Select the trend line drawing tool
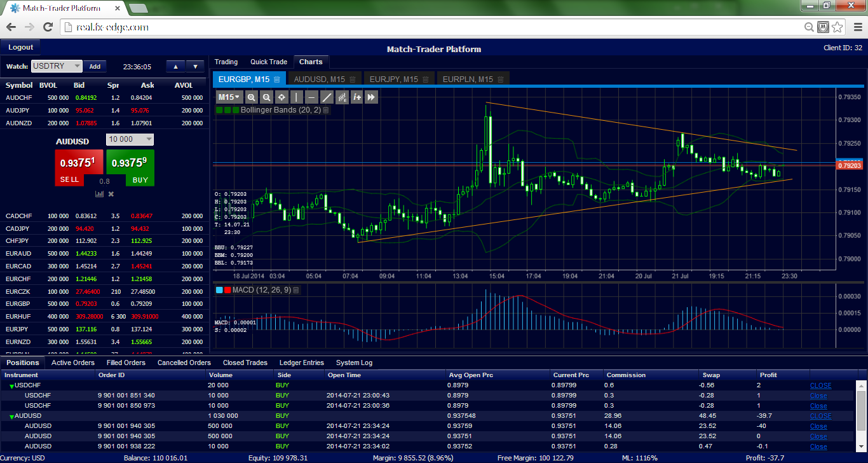This screenshot has height=463, width=868. [327, 97]
